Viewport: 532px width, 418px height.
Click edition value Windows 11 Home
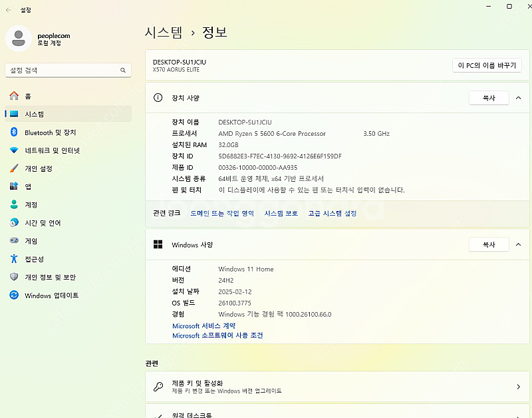point(246,269)
